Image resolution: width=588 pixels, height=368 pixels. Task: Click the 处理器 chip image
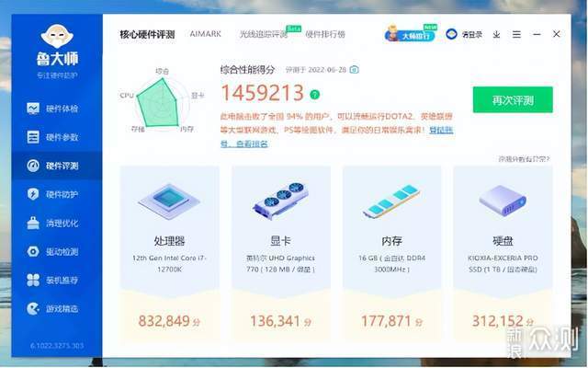pyautogui.click(x=169, y=201)
